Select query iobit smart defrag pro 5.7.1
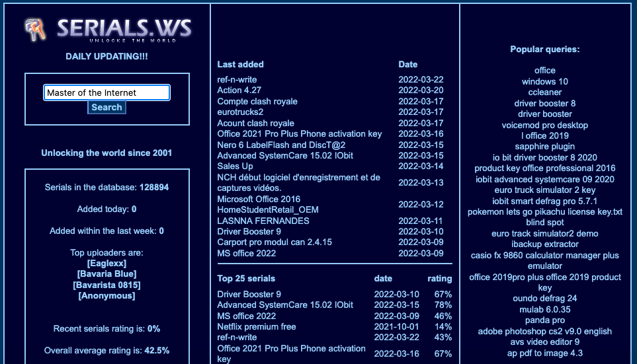Viewport: 637px width, 364px height. [x=545, y=201]
